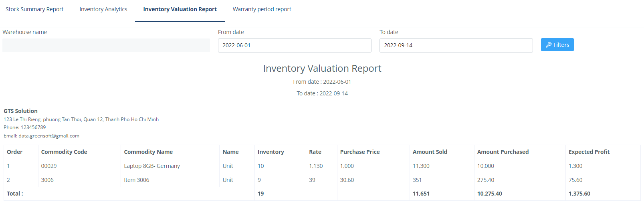Click the Expected Profit column header

click(589, 152)
